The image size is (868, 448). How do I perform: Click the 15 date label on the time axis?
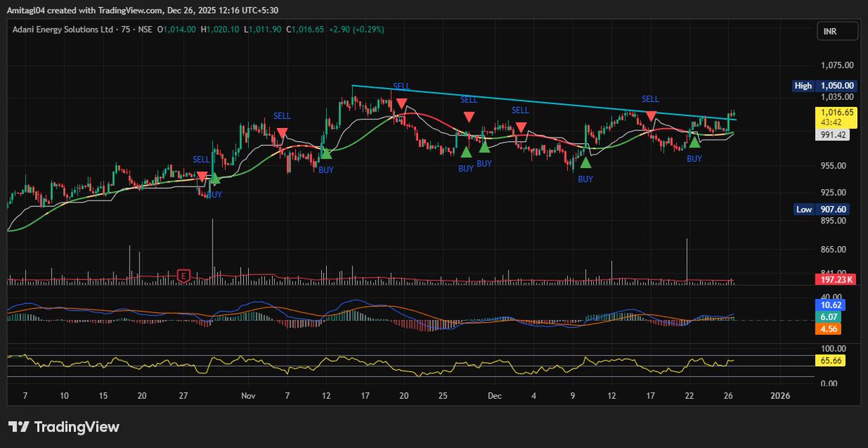pyautogui.click(x=103, y=396)
